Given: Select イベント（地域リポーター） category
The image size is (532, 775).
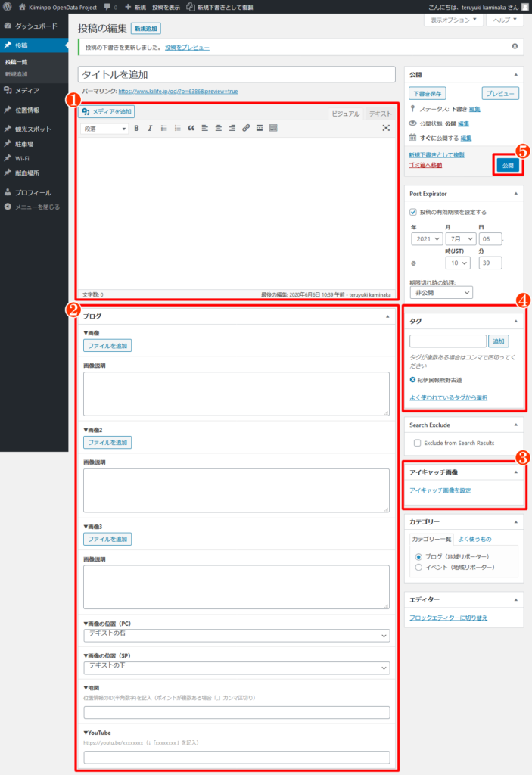Looking at the screenshot, I should coord(418,566).
